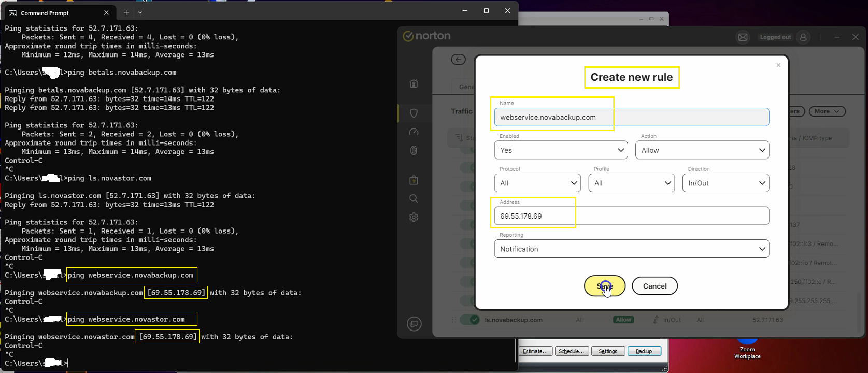Image resolution: width=868 pixels, height=373 pixels.
Task: Select the Command Prompt tab
Action: tap(60, 12)
